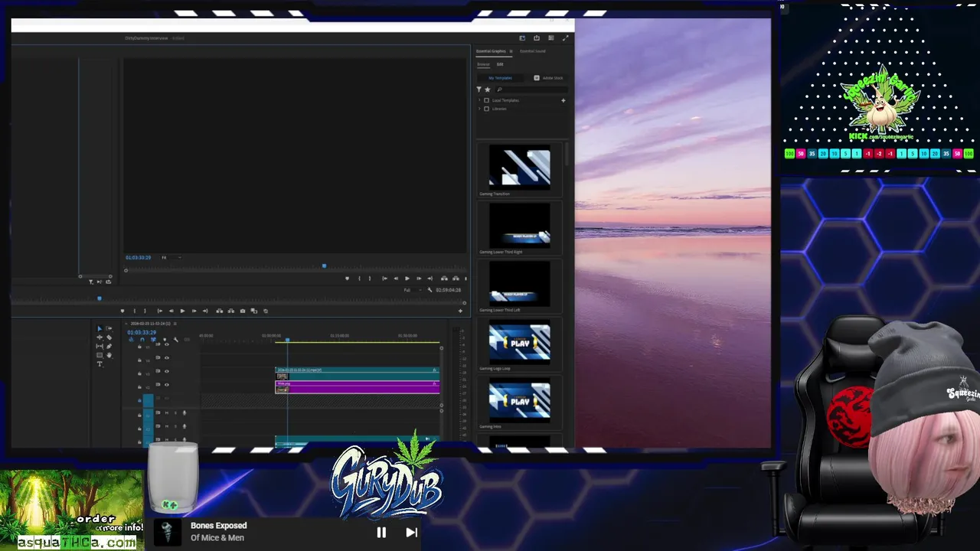Screen dimensions: 980x551
Task: Select the Ripple Edit tool
Action: click(100, 337)
